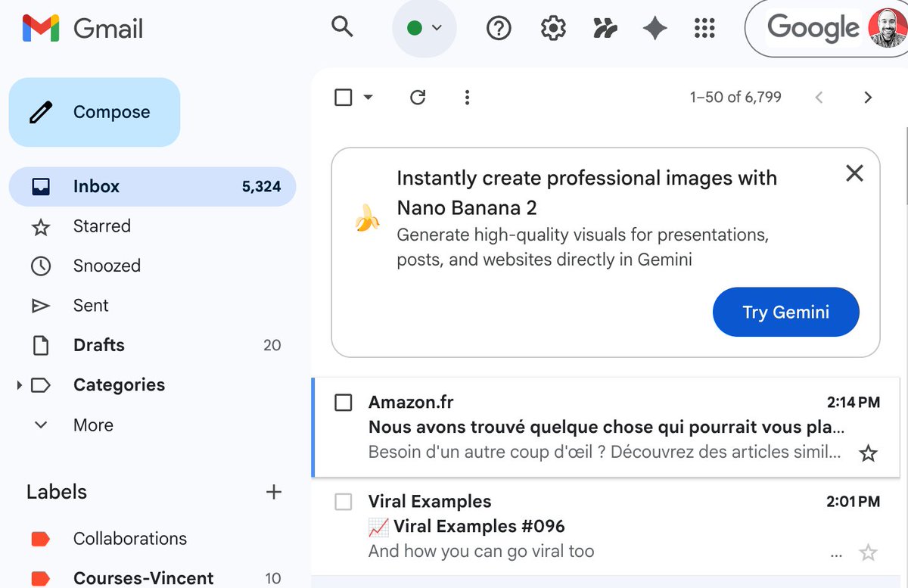Open the Google account profile picture
This screenshot has height=588, width=908.
coord(887,28)
